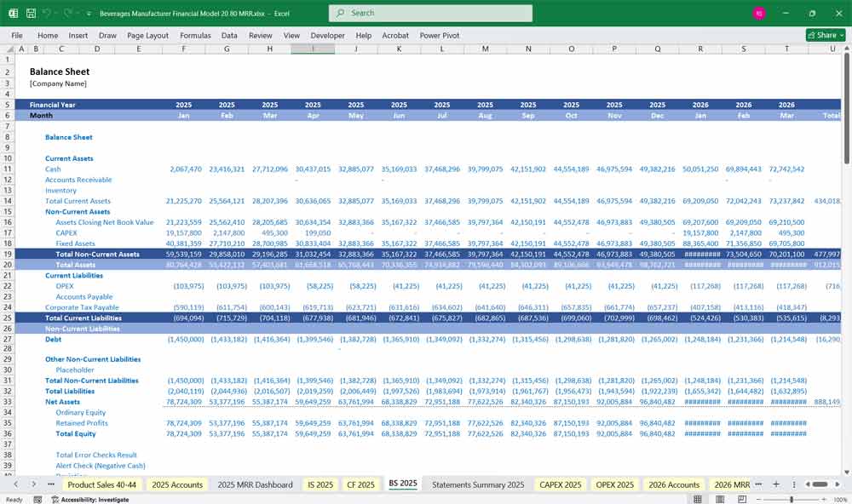The image size is (852, 504).
Task: Click the Excel logo in the title bar
Action: click(12, 13)
